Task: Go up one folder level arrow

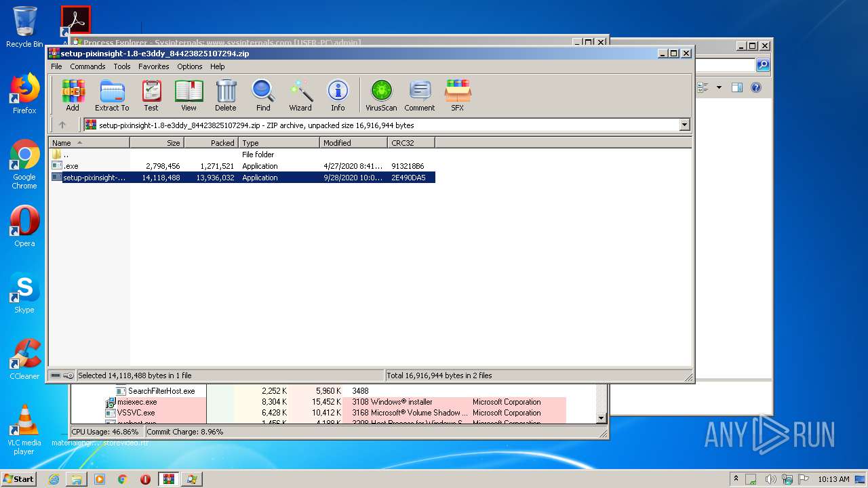Action: pos(62,125)
